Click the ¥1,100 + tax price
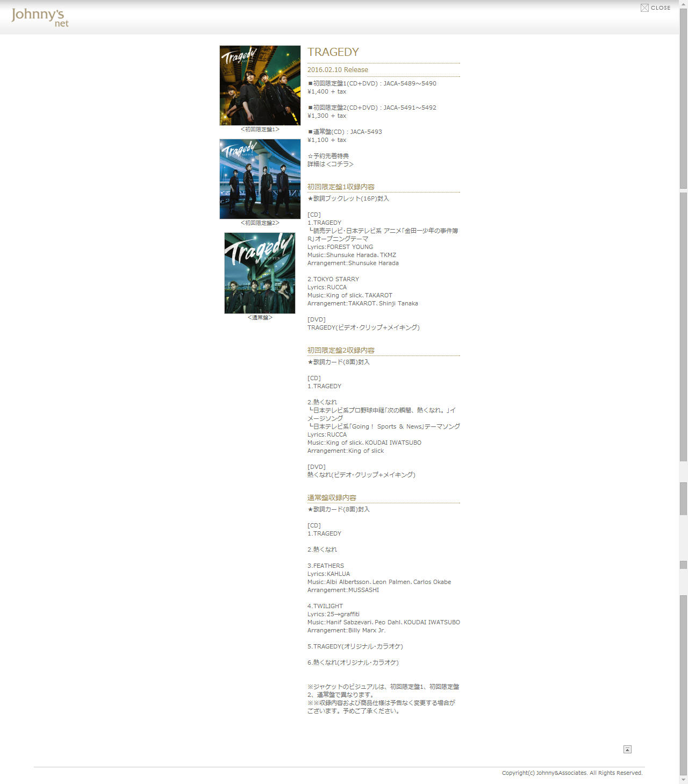Screen dimensions: 688x784 [x=327, y=140]
